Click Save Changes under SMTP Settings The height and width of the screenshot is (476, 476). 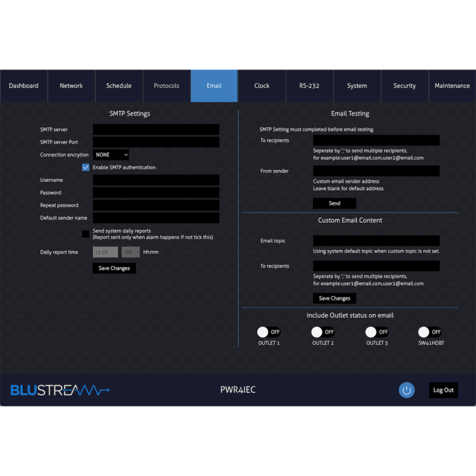[114, 268]
